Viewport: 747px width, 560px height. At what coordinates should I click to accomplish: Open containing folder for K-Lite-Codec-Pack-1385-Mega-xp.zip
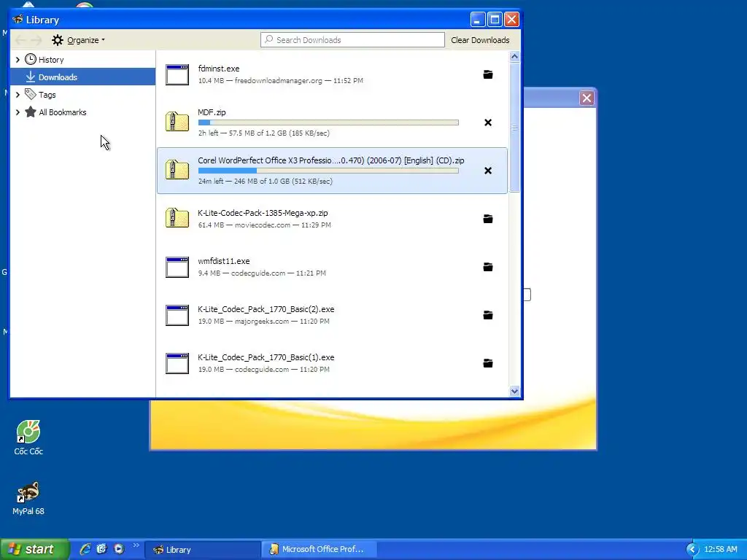488,219
